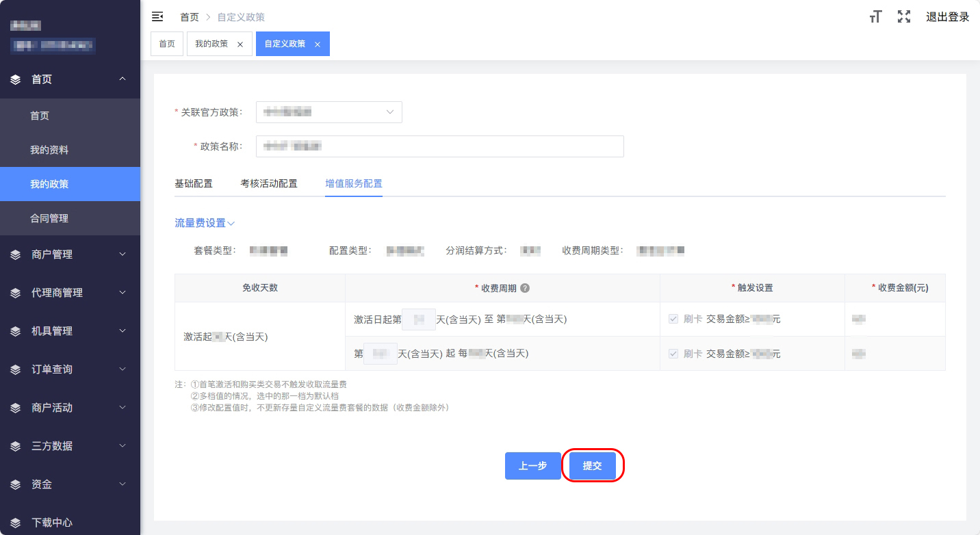
Task: Click the 政策名称 input field
Action: 439,146
